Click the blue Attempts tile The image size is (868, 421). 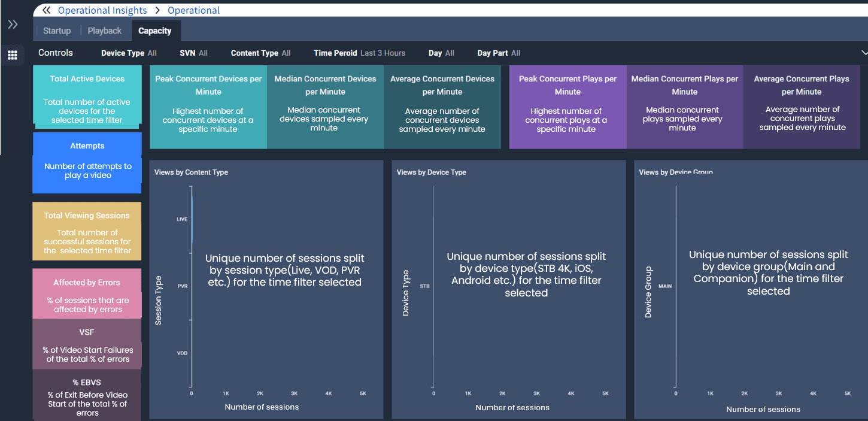point(87,163)
